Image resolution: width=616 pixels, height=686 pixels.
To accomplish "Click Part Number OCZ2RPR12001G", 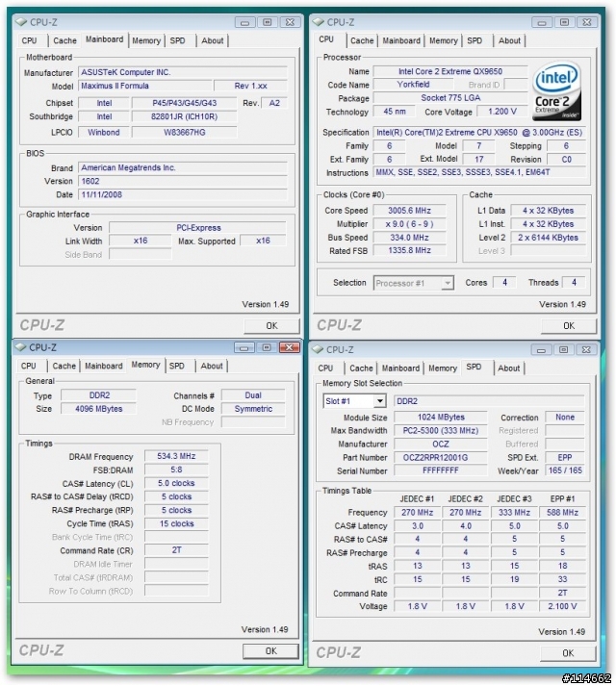I will click(441, 458).
